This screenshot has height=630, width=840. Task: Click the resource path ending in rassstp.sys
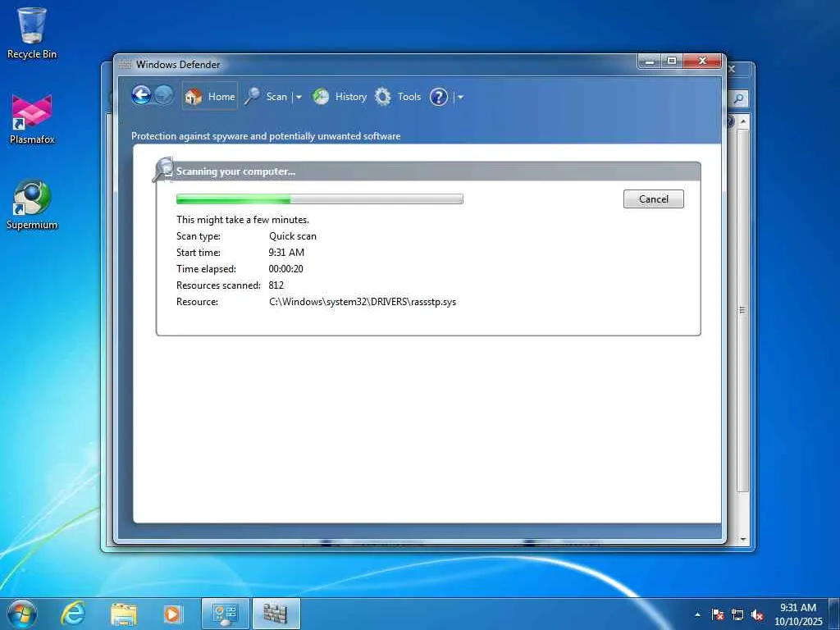pos(363,302)
